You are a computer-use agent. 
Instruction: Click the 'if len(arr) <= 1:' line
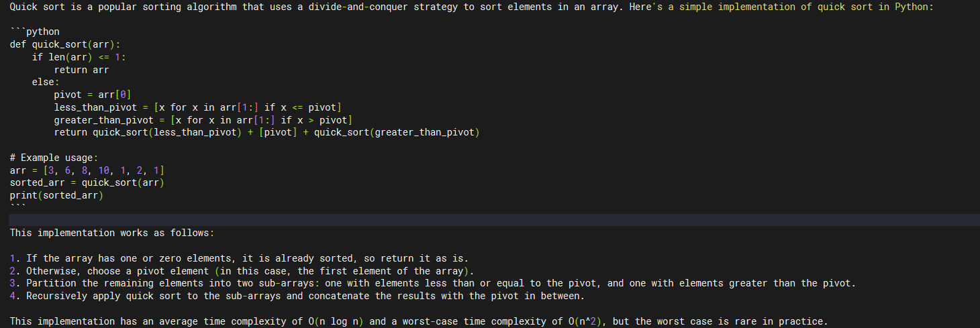pyautogui.click(x=79, y=57)
